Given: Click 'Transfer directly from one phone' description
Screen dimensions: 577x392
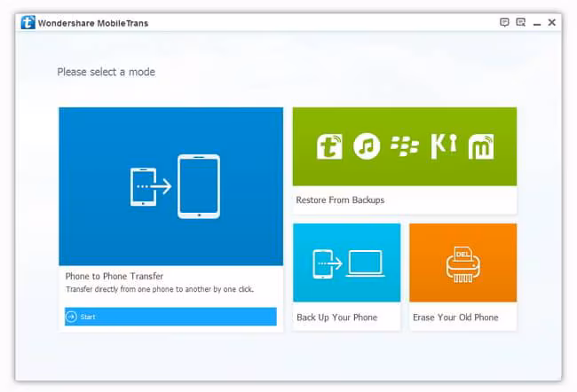Looking at the screenshot, I should click(x=160, y=289).
